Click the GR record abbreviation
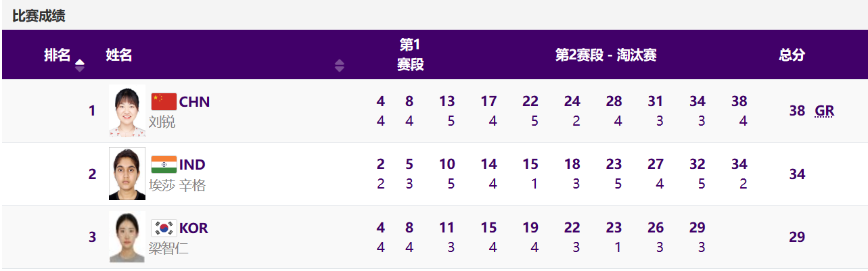The image size is (868, 271). (824, 111)
